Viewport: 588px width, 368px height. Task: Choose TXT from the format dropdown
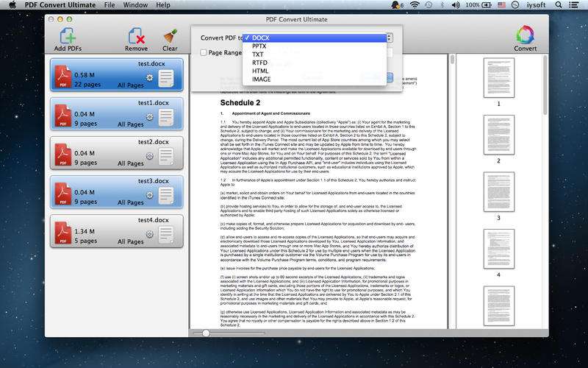(x=315, y=54)
